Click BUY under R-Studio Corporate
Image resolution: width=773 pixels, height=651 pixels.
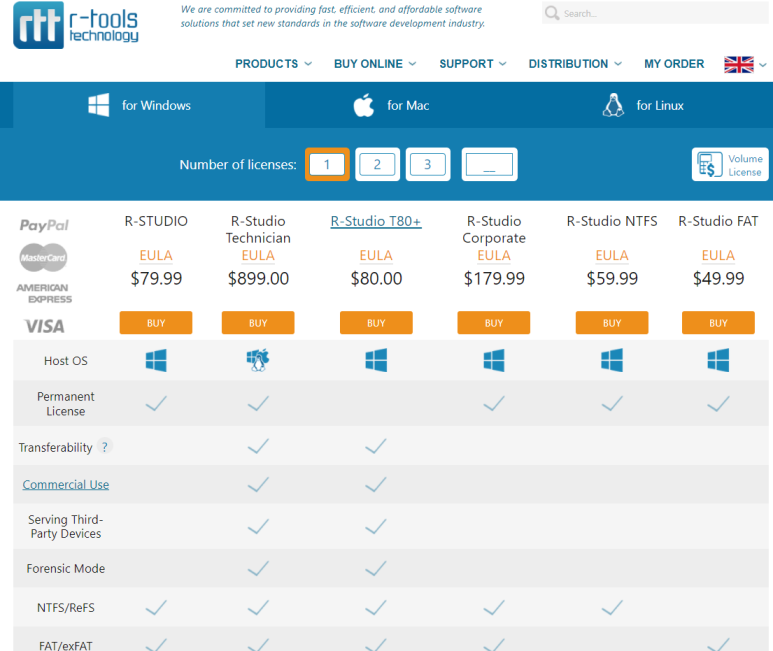pos(494,323)
